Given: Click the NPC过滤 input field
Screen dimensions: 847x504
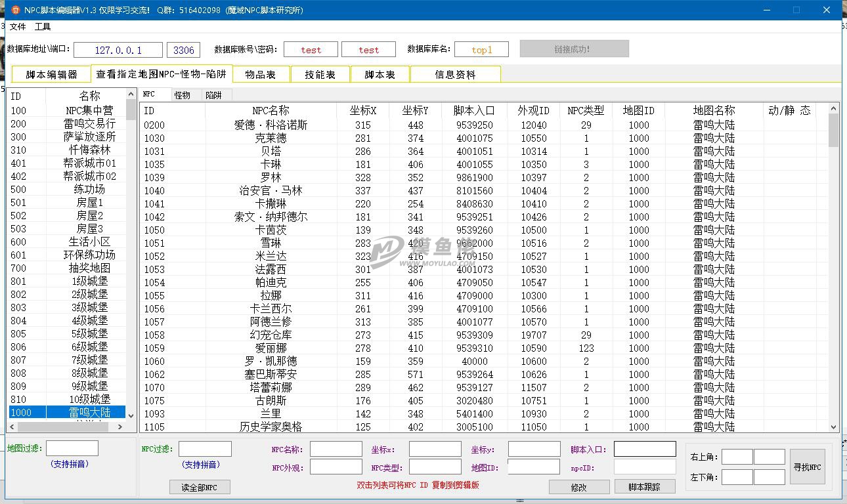Looking at the screenshot, I should [205, 449].
